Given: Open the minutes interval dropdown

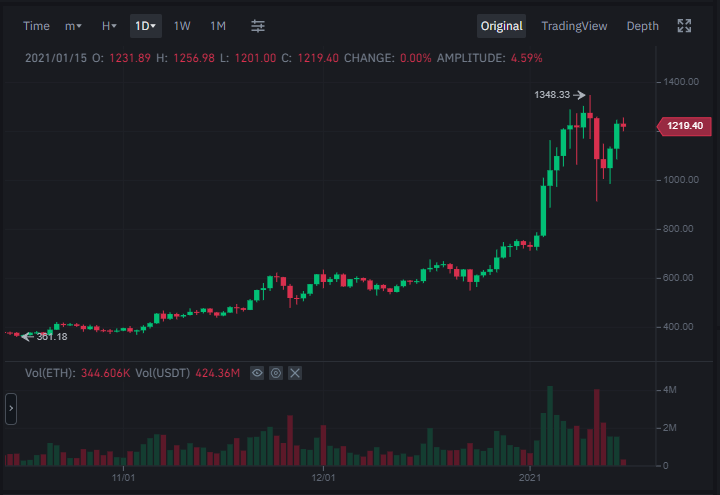Looking at the screenshot, I should [73, 26].
